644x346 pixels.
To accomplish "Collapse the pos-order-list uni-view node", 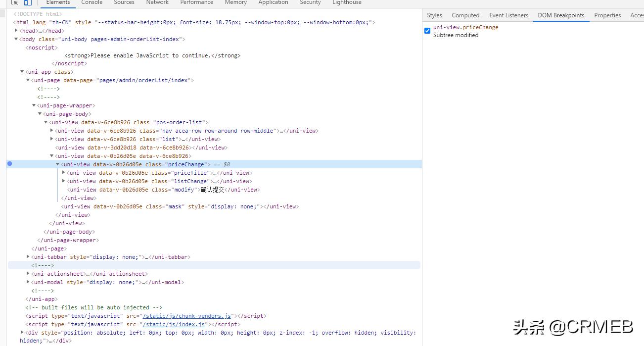I will pyautogui.click(x=46, y=122).
